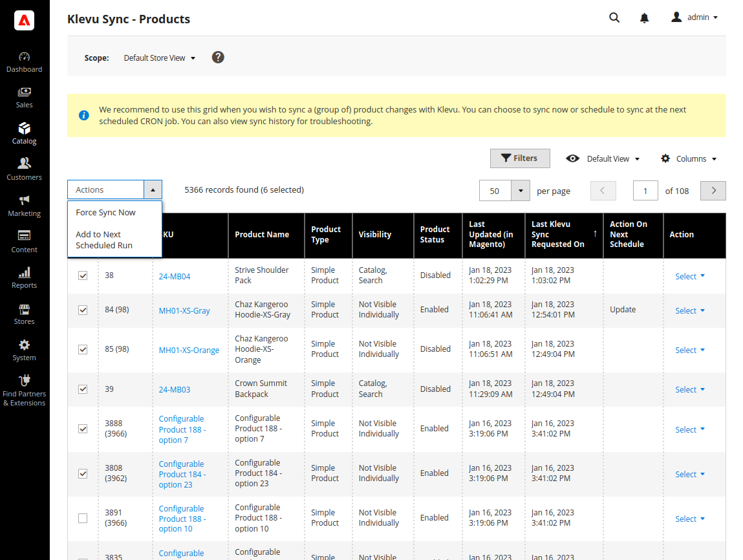This screenshot has height=560, width=743.
Task: Click the Adobe Magento logo
Action: click(x=24, y=21)
